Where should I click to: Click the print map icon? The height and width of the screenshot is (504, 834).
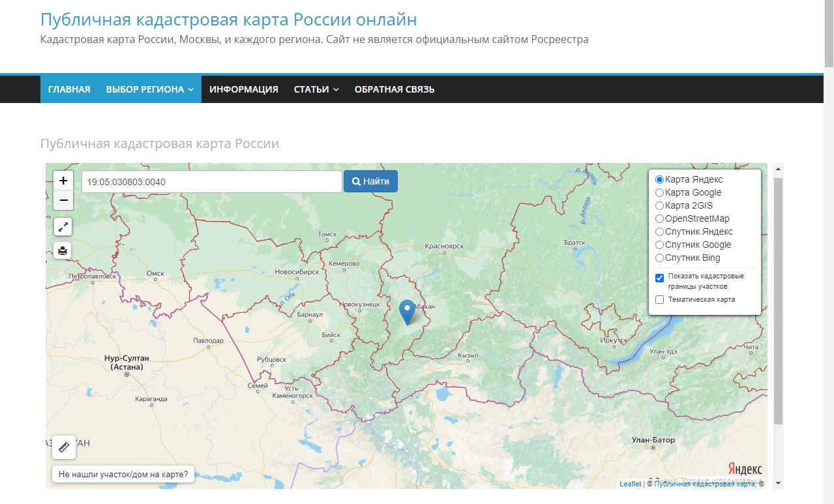(63, 250)
